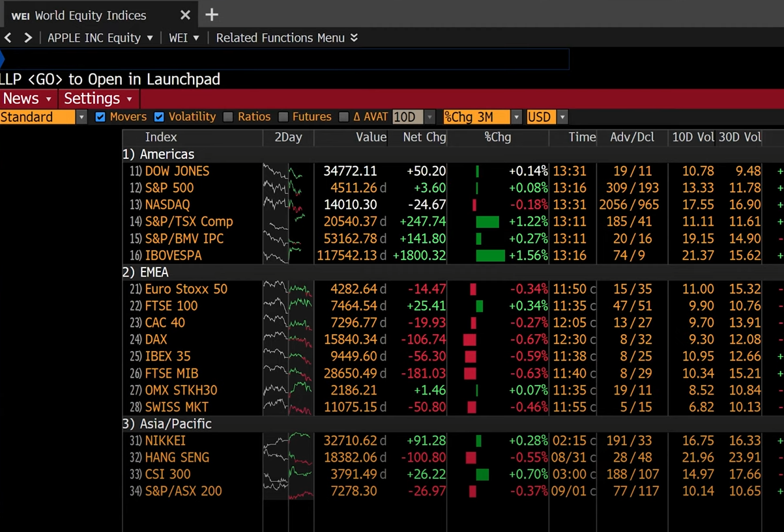Select the 2) EMEA section header
784x532 pixels.
(x=145, y=272)
